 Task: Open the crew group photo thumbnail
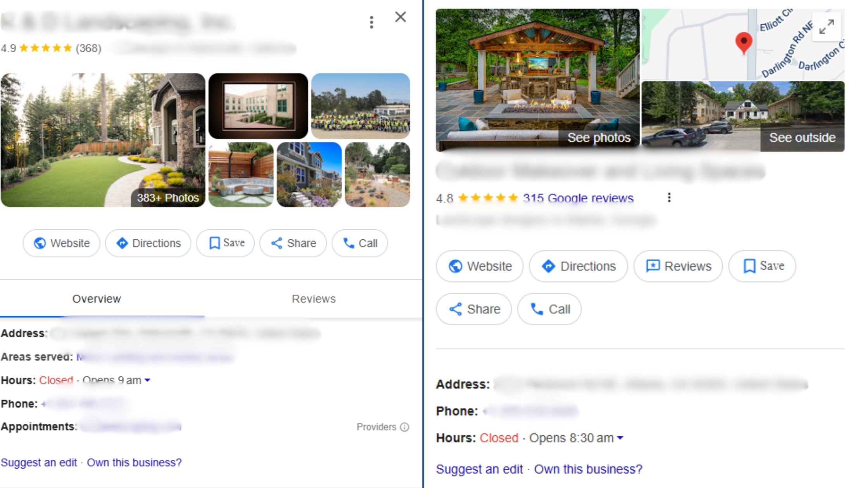point(360,106)
